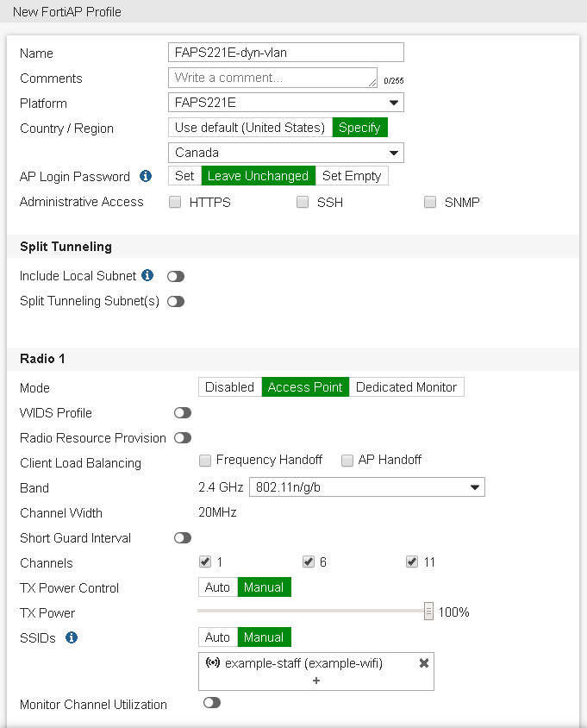Click the plus icon to add another SSID
This screenshot has height=728, width=587.
click(x=315, y=681)
